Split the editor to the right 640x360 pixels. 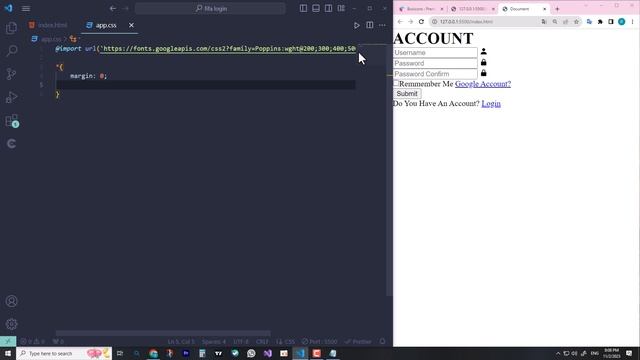[x=369, y=25]
